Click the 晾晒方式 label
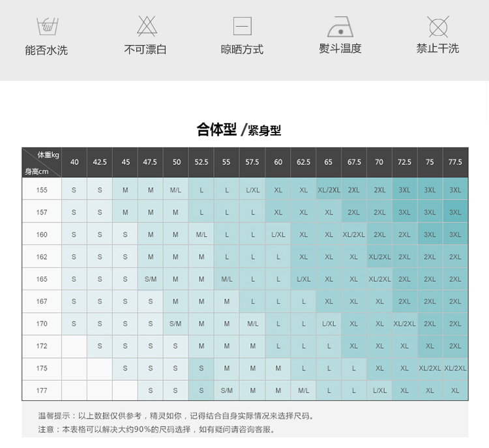This screenshot has width=489, height=448. click(x=242, y=50)
